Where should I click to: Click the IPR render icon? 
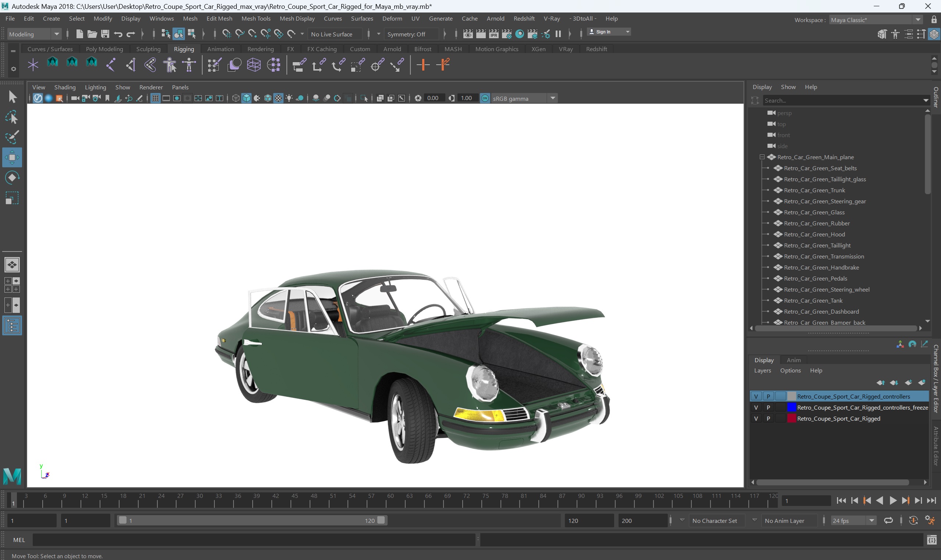[x=493, y=34]
